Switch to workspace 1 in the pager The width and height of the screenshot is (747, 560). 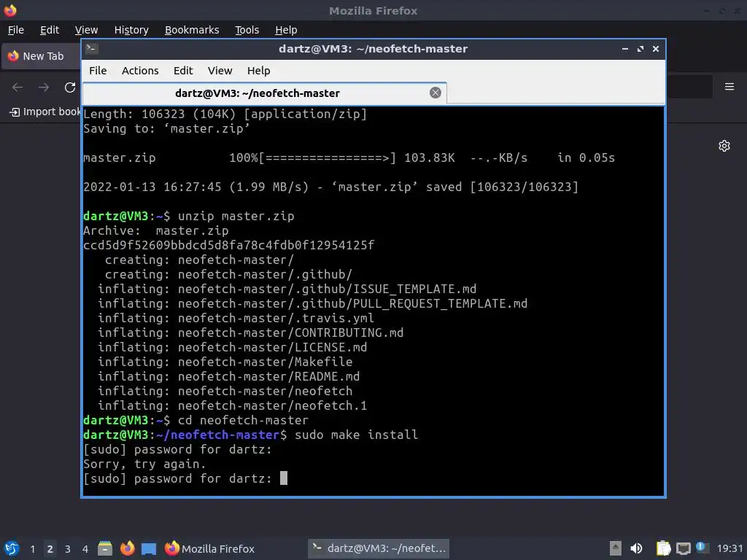click(32, 549)
